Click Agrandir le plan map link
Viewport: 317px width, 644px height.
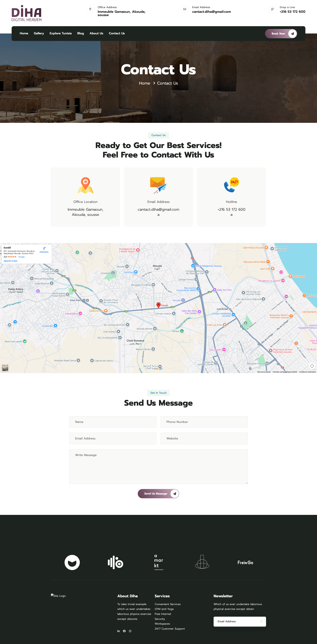point(10,261)
